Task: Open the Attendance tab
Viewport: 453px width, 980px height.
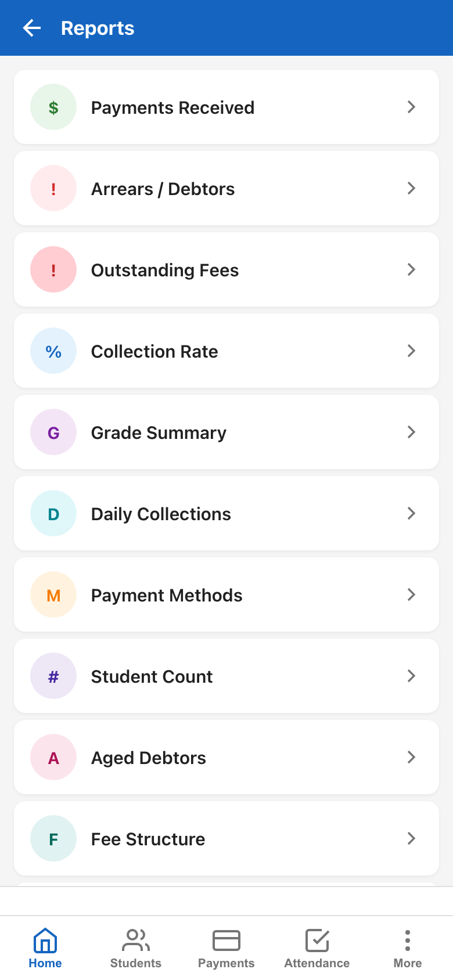Action: pyautogui.click(x=317, y=949)
